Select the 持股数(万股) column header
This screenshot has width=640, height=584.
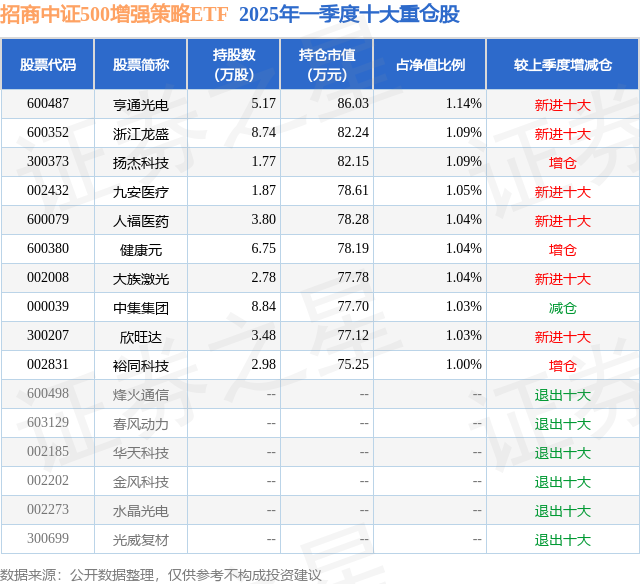click(234, 64)
